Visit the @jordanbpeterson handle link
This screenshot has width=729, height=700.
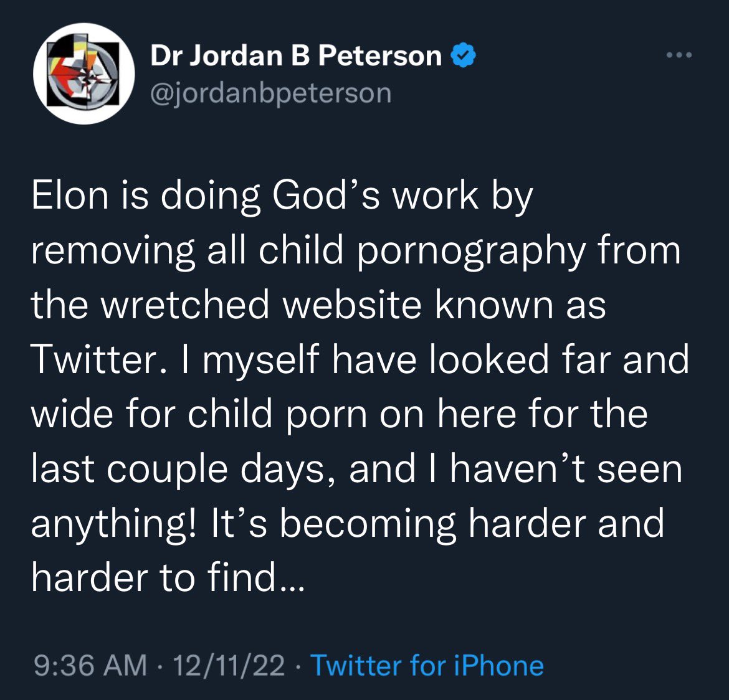click(271, 93)
